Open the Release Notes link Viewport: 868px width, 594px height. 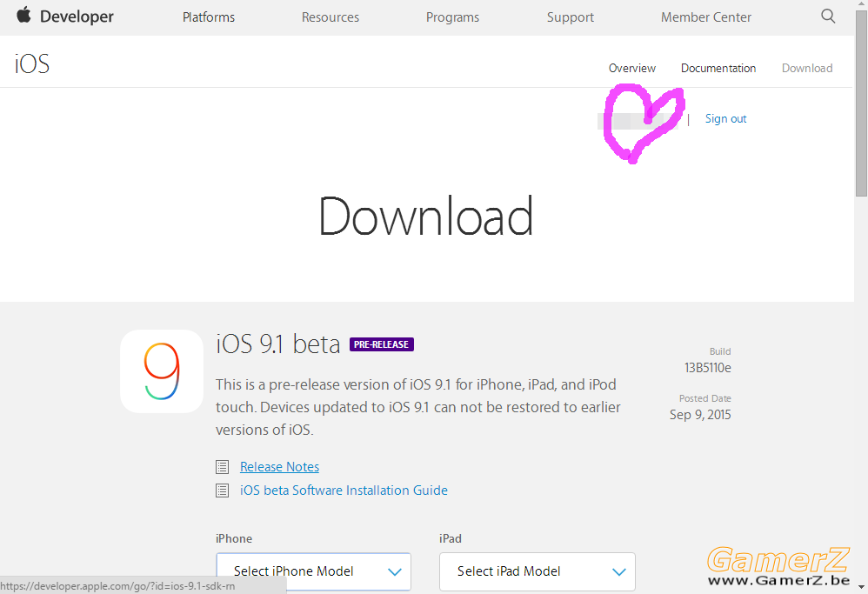point(279,467)
